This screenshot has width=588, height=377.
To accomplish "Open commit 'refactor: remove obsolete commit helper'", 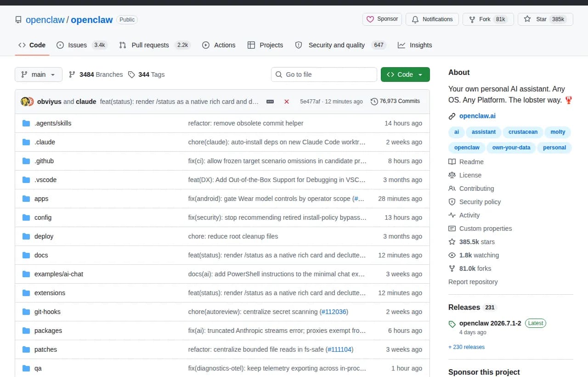I will coord(246,123).
